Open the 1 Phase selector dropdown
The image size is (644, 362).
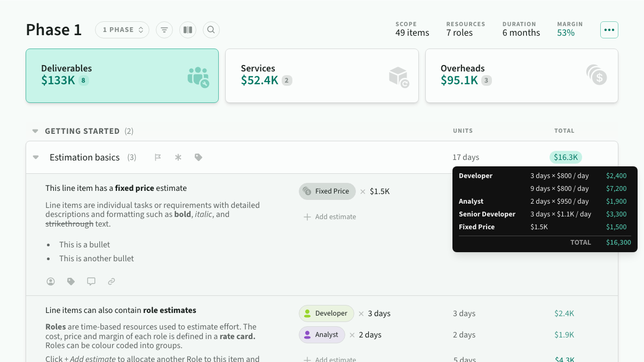(x=123, y=30)
